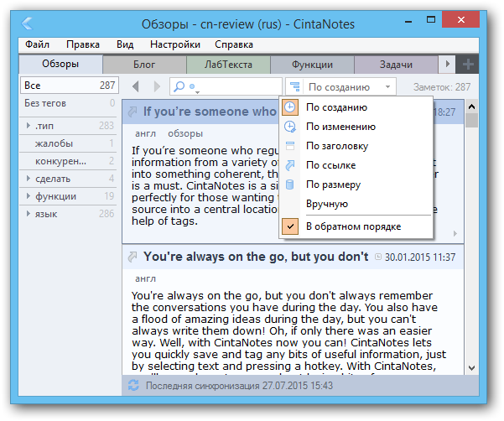Open the Настройки menu
The height and width of the screenshot is (421, 504).
(x=175, y=44)
